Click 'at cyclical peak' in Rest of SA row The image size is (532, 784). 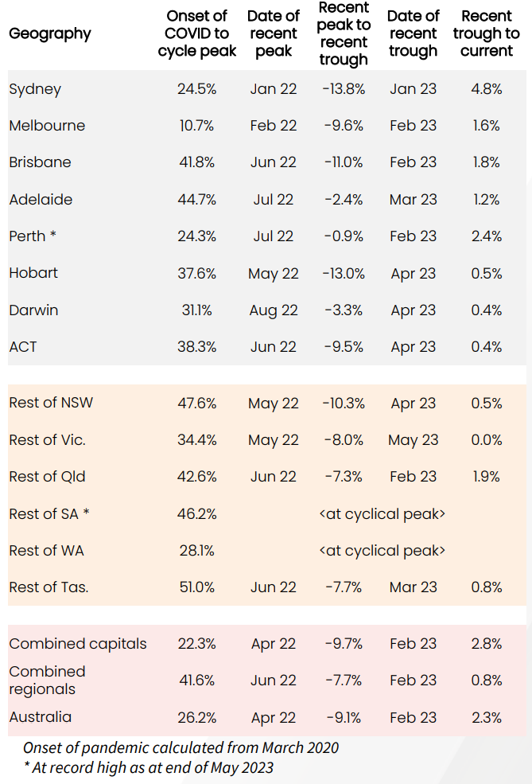382,514
